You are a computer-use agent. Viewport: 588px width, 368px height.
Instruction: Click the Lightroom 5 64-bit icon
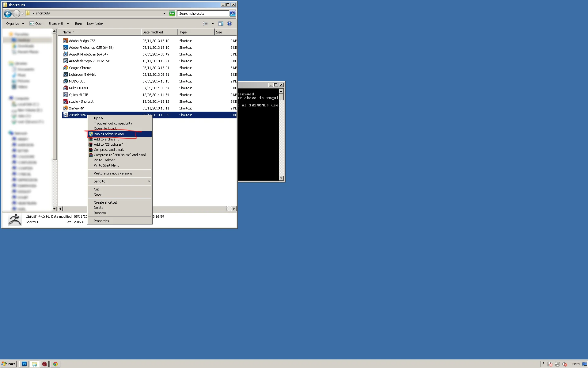tap(66, 74)
